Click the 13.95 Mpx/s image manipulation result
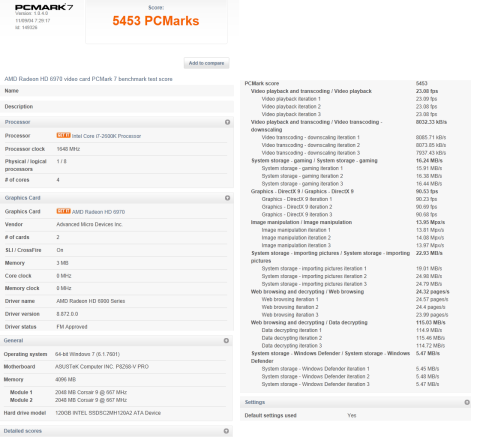Screen dimensions: 480x437 click(x=430, y=222)
